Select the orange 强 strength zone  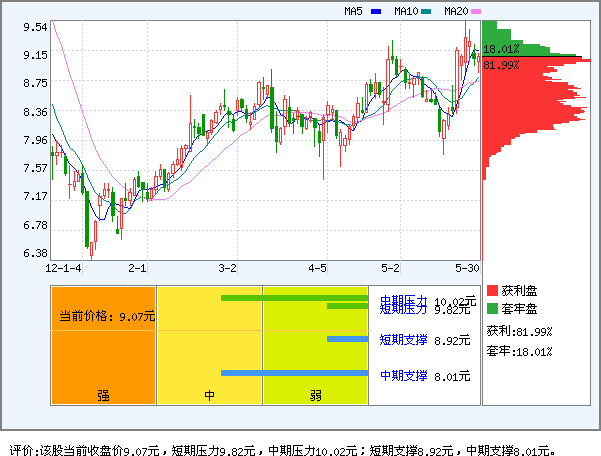coord(103,345)
